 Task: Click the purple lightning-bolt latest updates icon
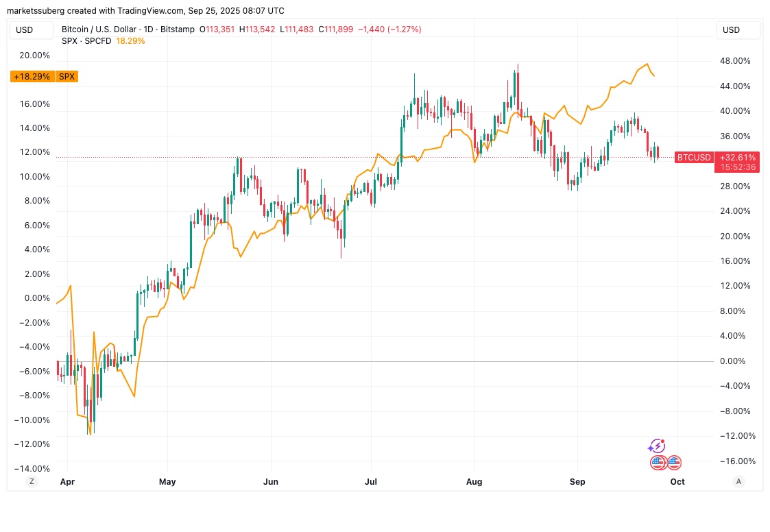point(657,446)
